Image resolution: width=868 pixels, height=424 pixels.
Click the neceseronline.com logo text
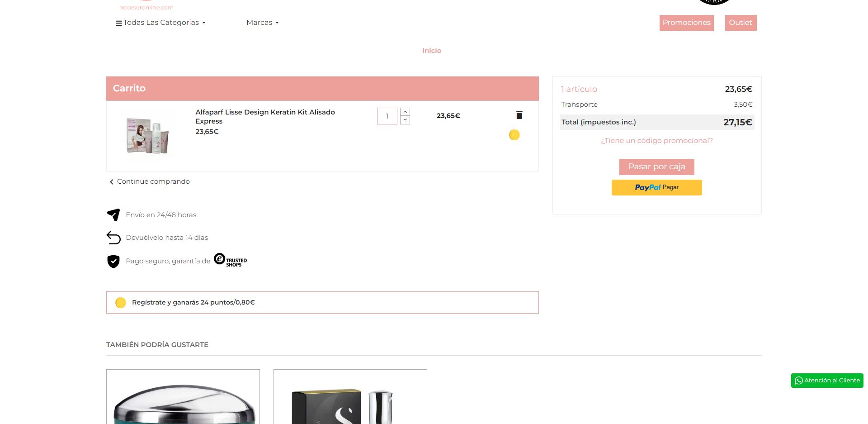146,7
